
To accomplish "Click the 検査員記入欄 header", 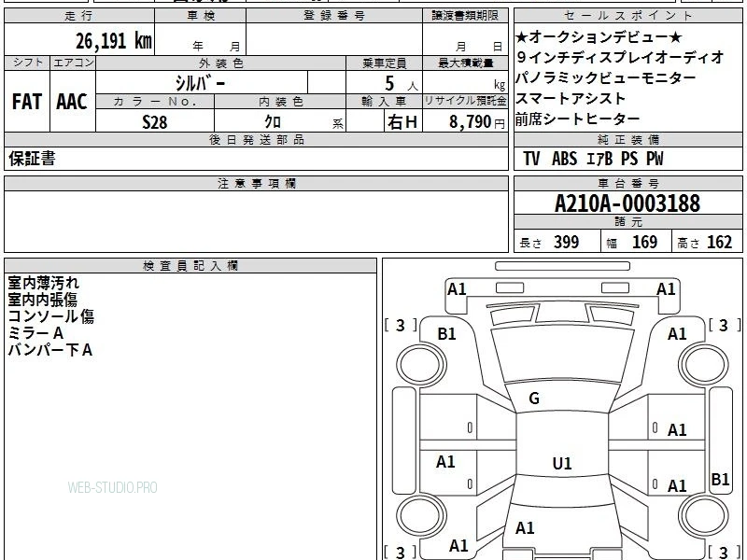I will coord(190,266).
